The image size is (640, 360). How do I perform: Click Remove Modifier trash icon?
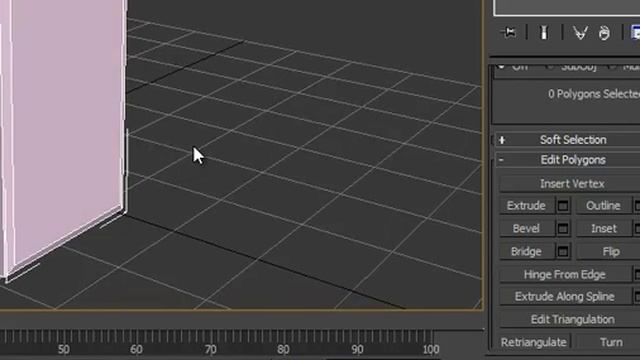coord(604,33)
